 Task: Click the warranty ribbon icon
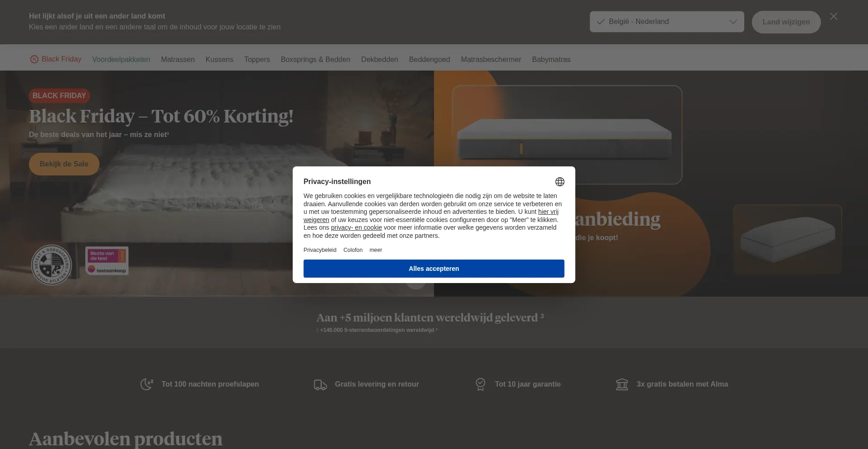click(x=481, y=384)
